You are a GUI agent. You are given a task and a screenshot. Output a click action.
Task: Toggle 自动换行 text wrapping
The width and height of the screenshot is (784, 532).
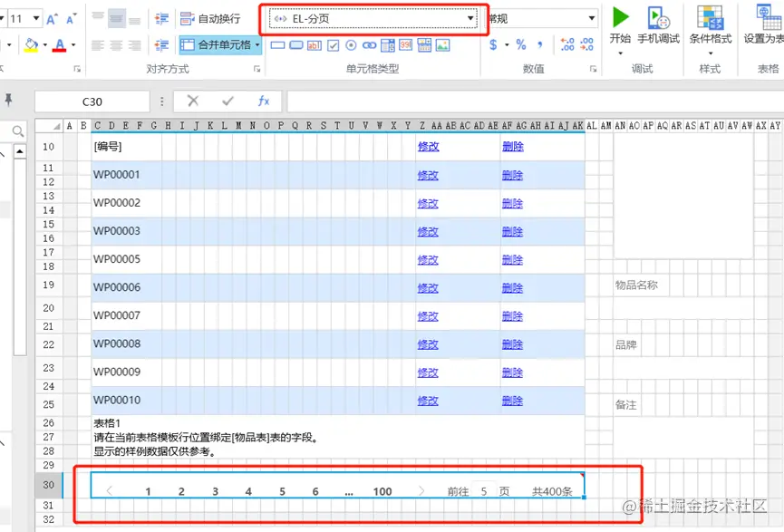[210, 19]
